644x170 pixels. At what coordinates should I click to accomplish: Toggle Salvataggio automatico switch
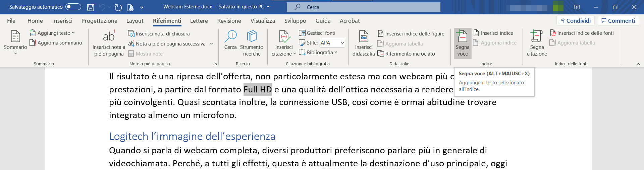73,7
